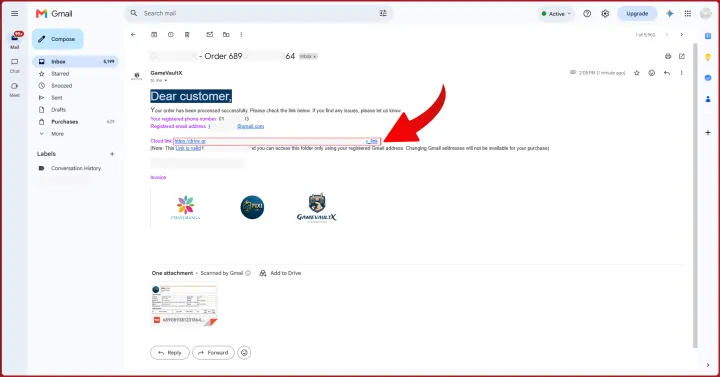Open the Chat section in sidebar
Screen dimensions: 720x377
15,66
